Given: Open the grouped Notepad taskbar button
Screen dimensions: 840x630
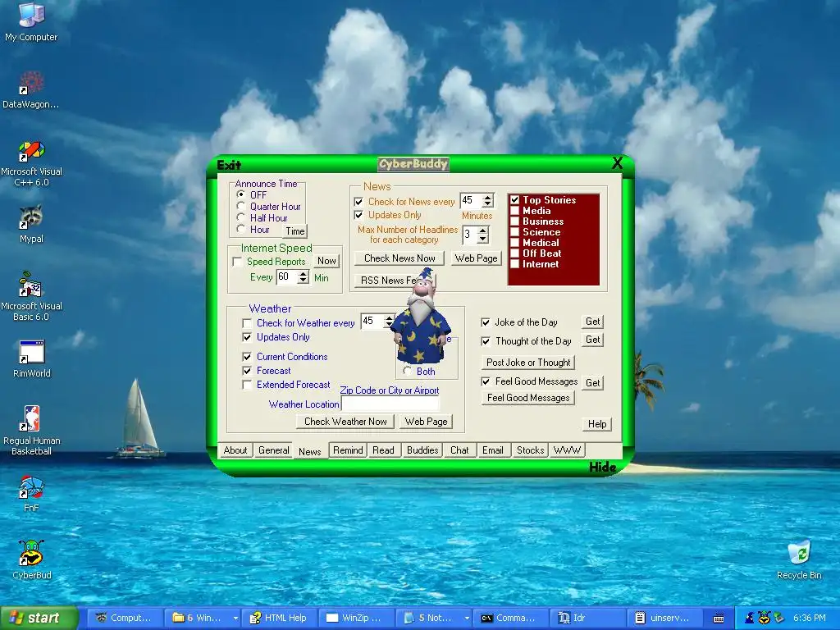Looking at the screenshot, I should pos(433,618).
